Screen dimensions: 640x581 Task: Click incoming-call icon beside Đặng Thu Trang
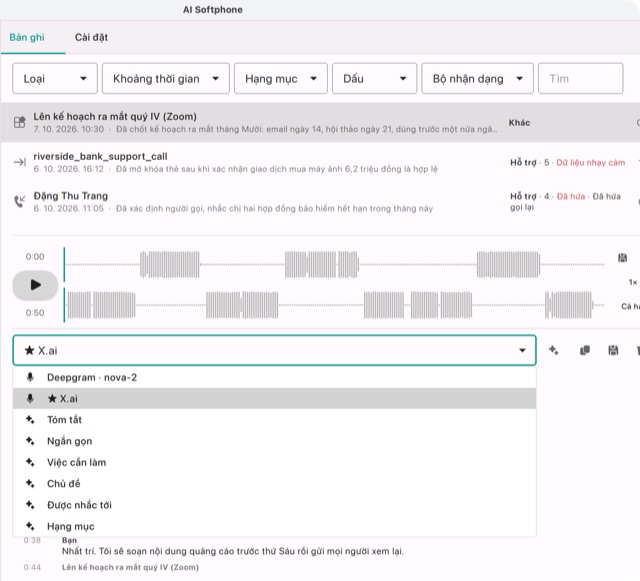pos(20,201)
